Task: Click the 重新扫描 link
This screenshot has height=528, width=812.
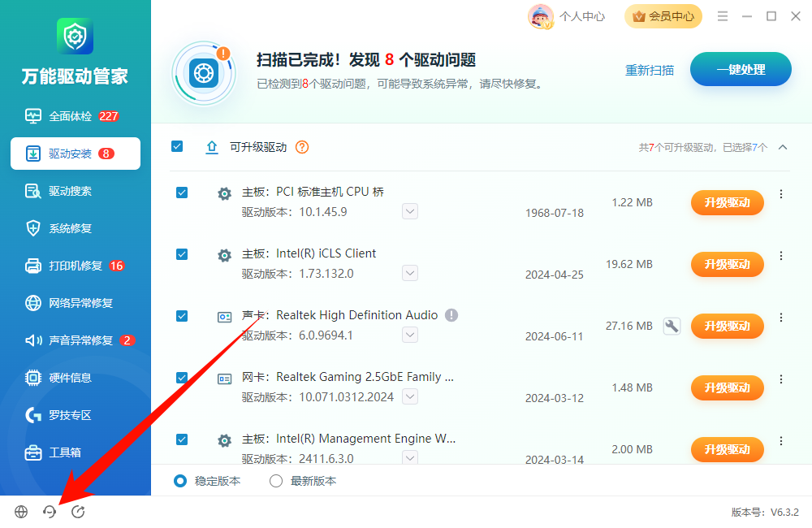Action: click(650, 70)
